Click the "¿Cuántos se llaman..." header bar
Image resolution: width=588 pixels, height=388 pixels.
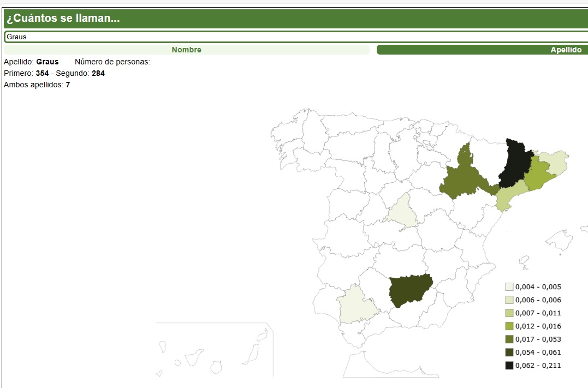(295, 19)
